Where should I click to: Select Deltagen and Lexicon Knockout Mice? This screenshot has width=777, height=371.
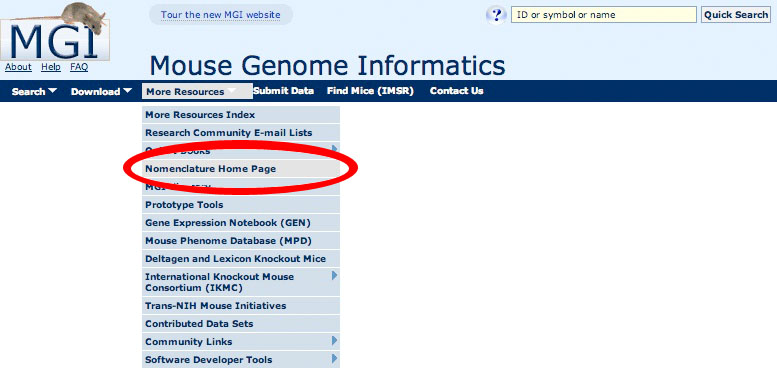tap(241, 259)
